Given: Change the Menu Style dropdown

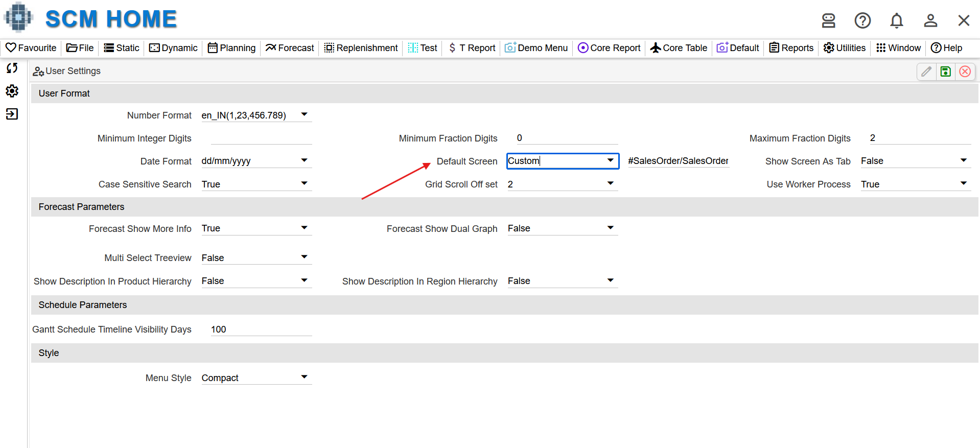Looking at the screenshot, I should point(256,378).
